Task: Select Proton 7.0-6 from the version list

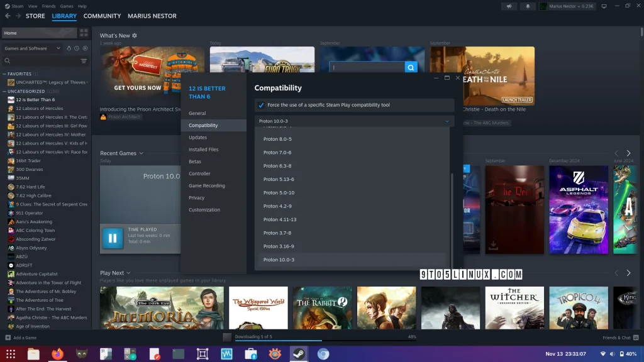Action: pos(275,152)
